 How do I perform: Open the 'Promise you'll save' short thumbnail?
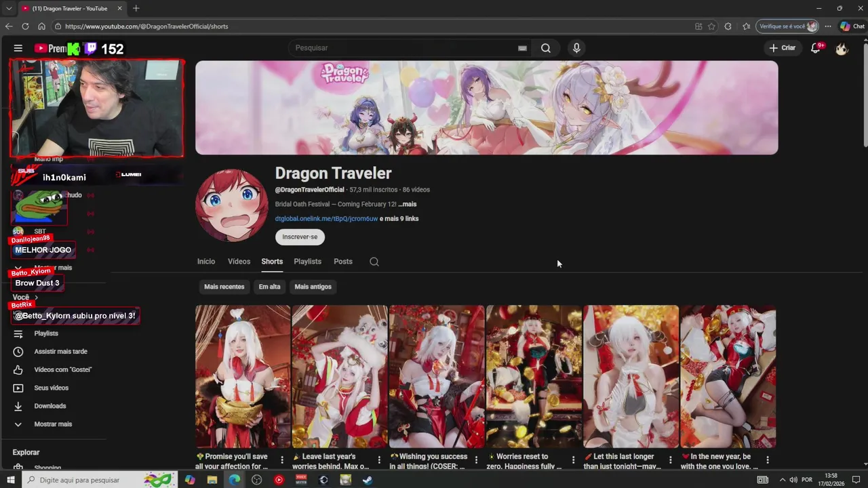point(243,376)
